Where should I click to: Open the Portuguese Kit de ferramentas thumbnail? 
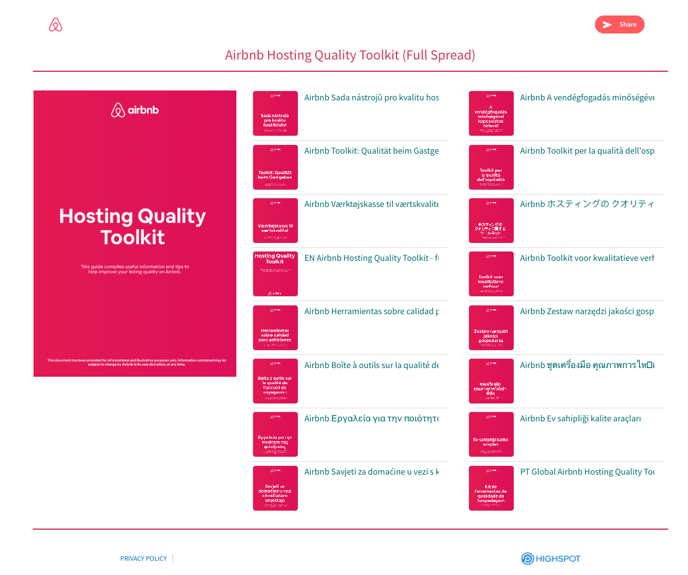(x=491, y=488)
